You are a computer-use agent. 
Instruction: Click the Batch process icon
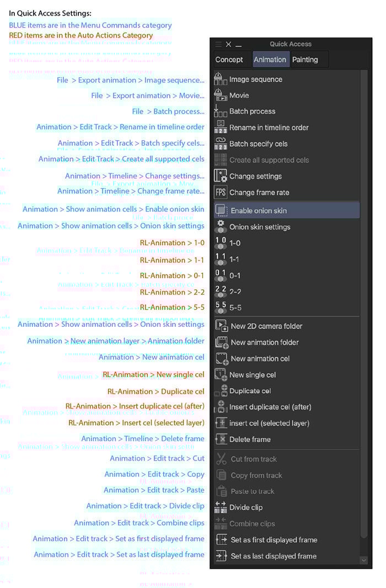221,112
